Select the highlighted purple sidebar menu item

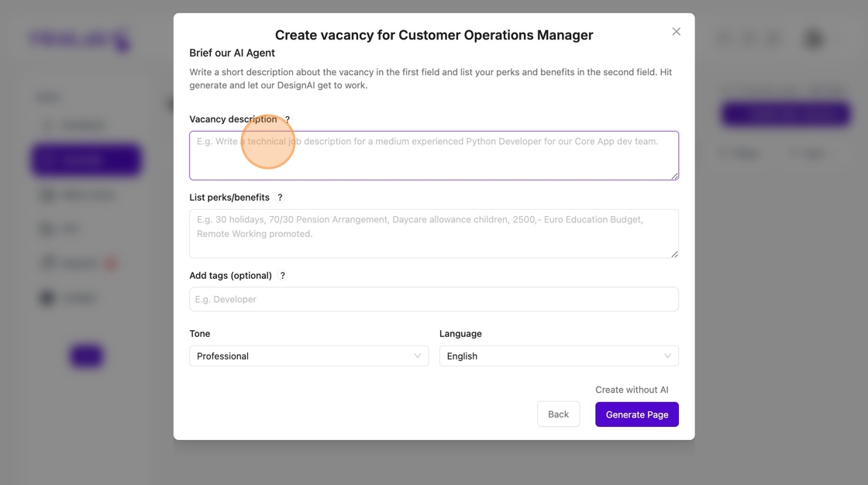pos(86,160)
